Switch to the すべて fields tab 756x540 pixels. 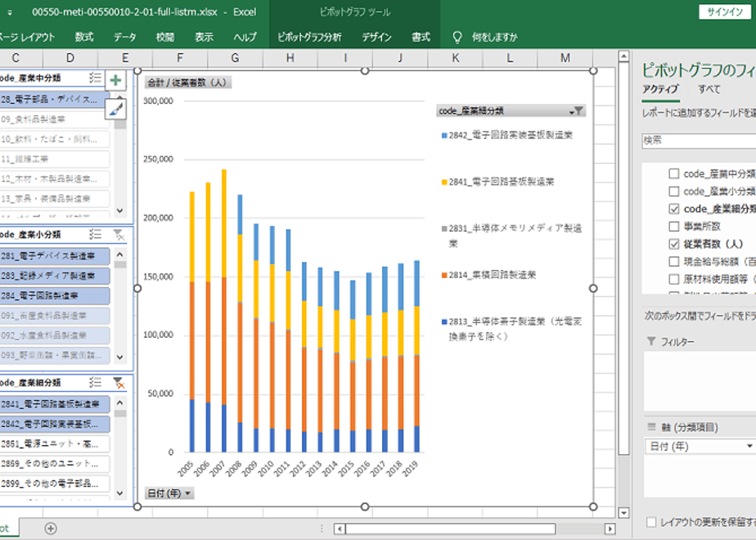coord(709,89)
